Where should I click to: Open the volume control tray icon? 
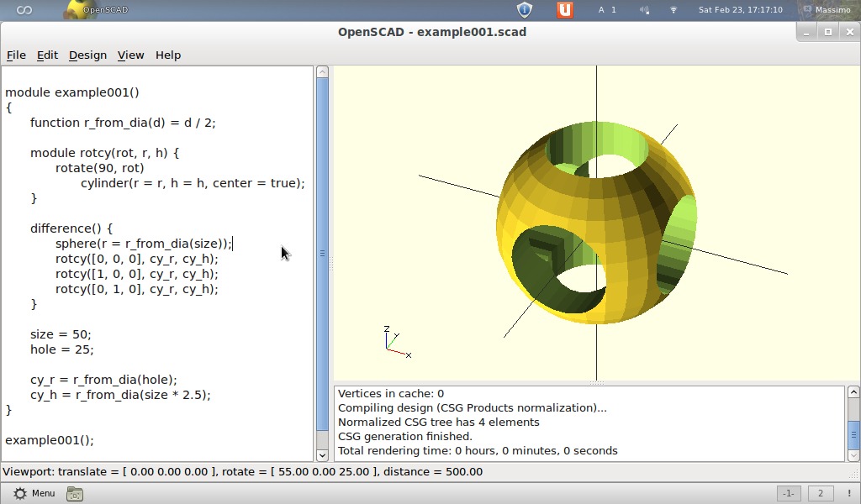pyautogui.click(x=645, y=10)
